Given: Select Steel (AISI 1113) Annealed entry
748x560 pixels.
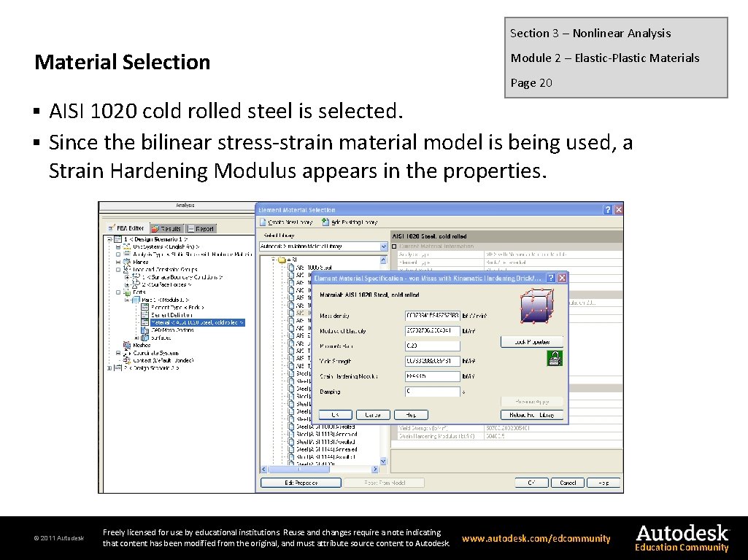Looking at the screenshot, I should [327, 434].
